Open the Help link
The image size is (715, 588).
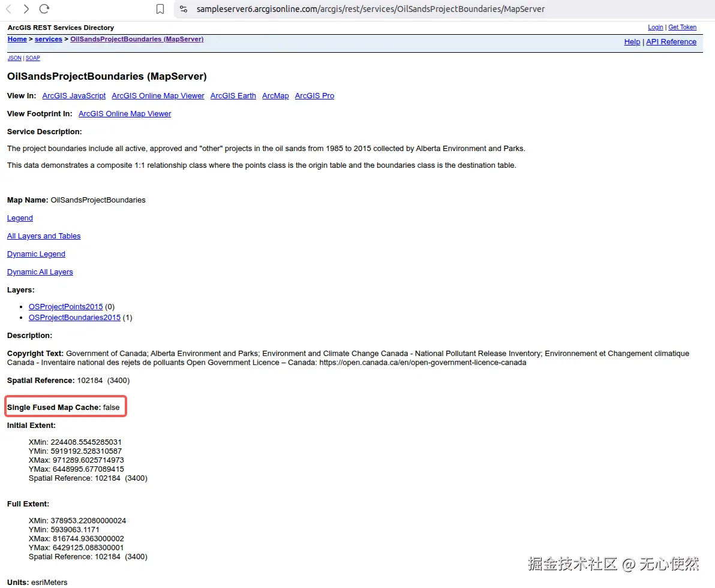coord(632,41)
